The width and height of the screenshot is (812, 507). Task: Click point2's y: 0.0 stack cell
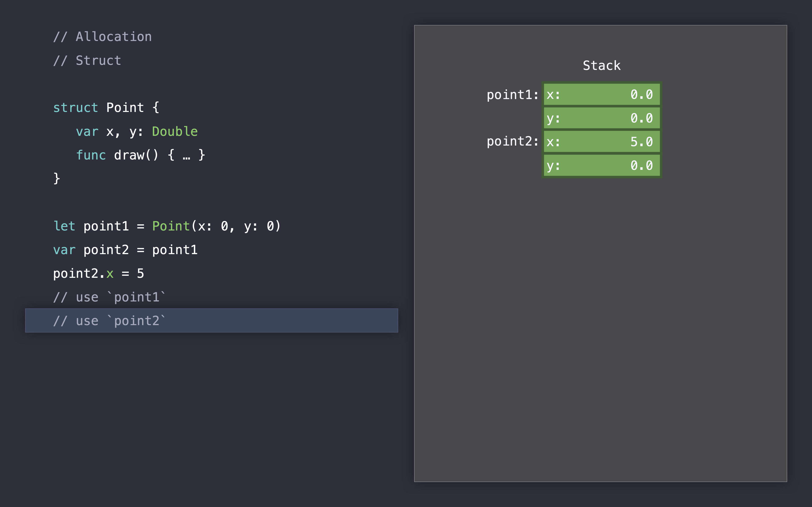pos(601,165)
